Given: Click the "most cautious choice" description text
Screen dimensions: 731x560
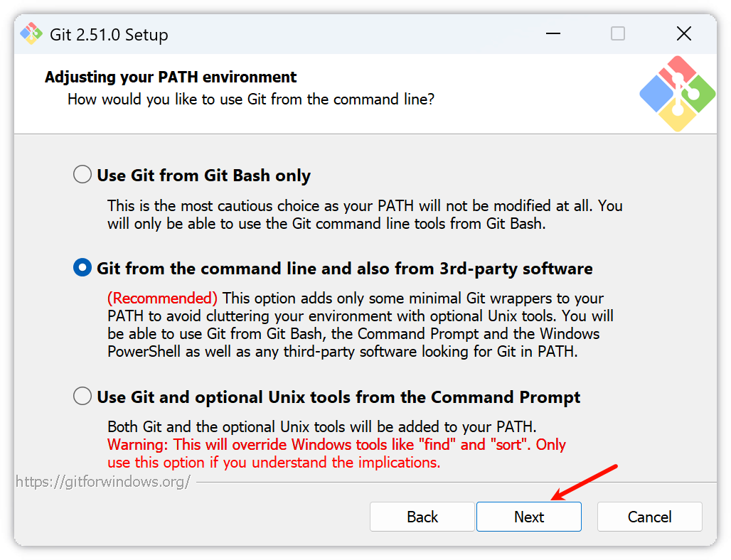Looking at the screenshot, I should (x=364, y=206).
